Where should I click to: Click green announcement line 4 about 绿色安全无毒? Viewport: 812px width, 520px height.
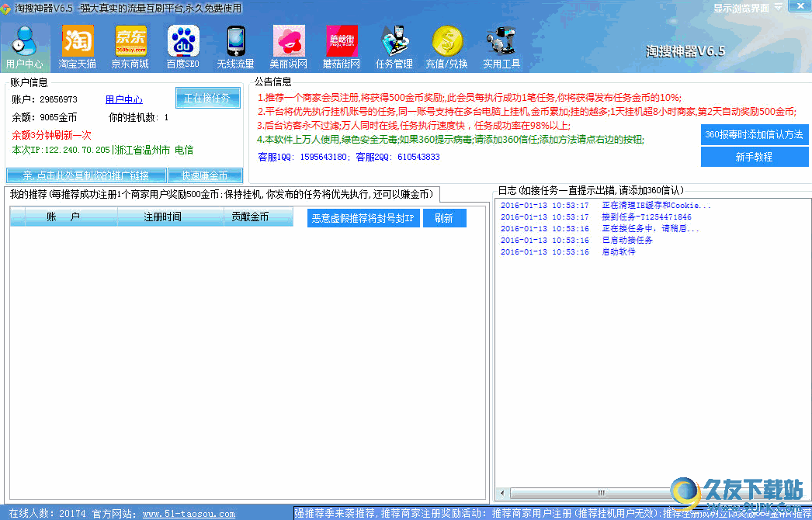coord(451,140)
